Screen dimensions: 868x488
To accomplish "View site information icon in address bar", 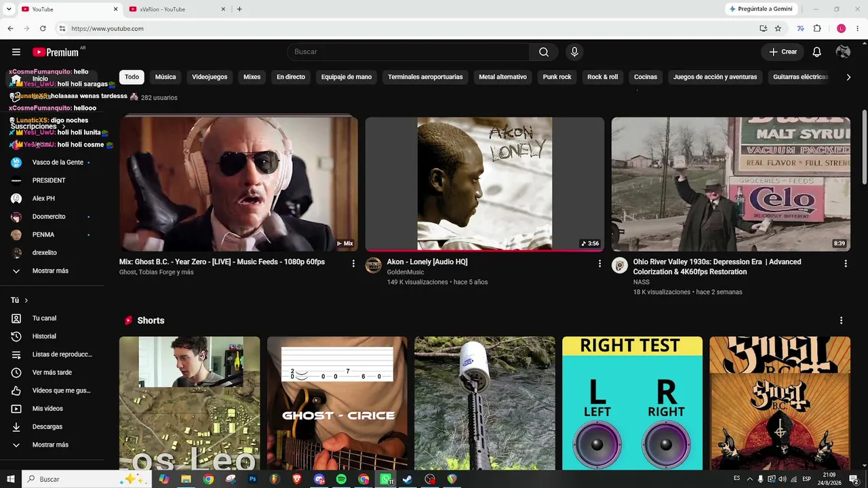I will [x=62, y=28].
